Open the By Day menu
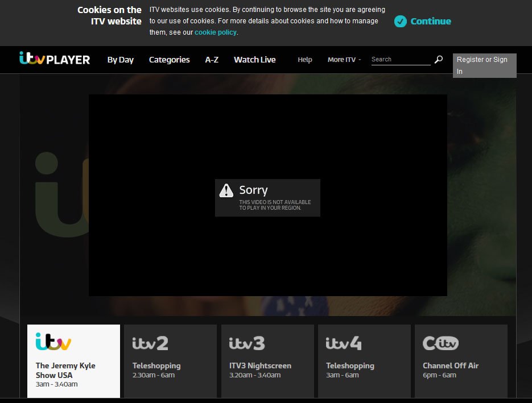The image size is (532, 403). (x=121, y=60)
